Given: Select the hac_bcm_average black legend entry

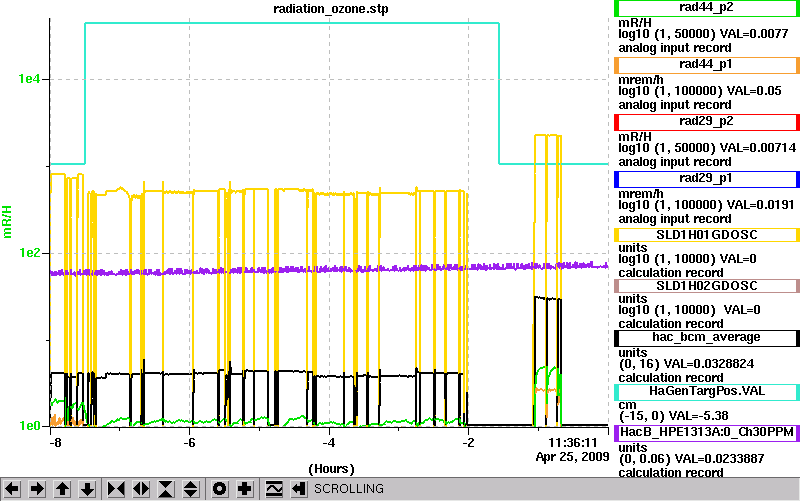Looking at the screenshot, I should tap(707, 338).
